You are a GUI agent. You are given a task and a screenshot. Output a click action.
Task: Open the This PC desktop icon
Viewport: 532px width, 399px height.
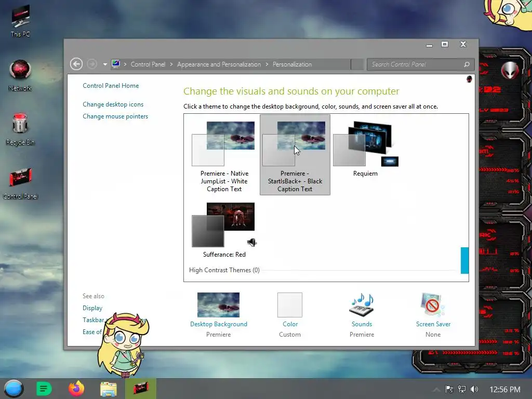click(x=20, y=20)
